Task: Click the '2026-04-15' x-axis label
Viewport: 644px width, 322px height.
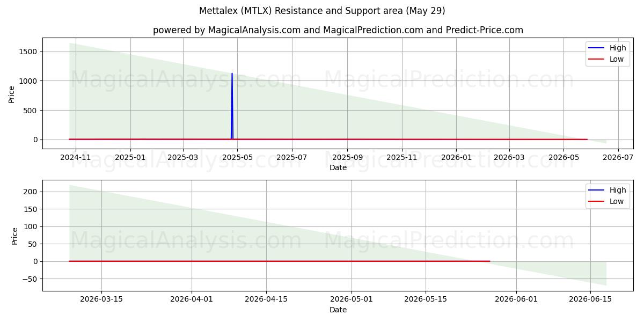Action: pos(266,299)
